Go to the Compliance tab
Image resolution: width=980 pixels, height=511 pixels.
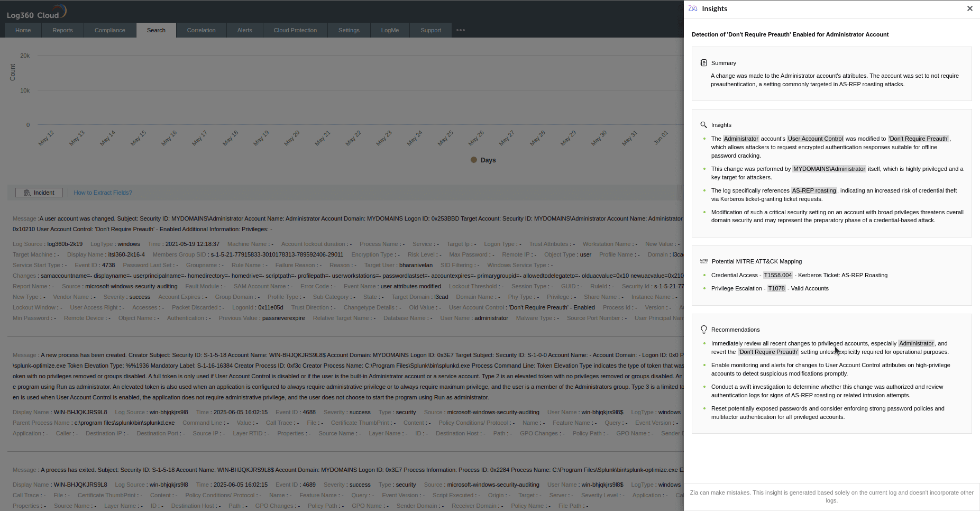coord(110,30)
